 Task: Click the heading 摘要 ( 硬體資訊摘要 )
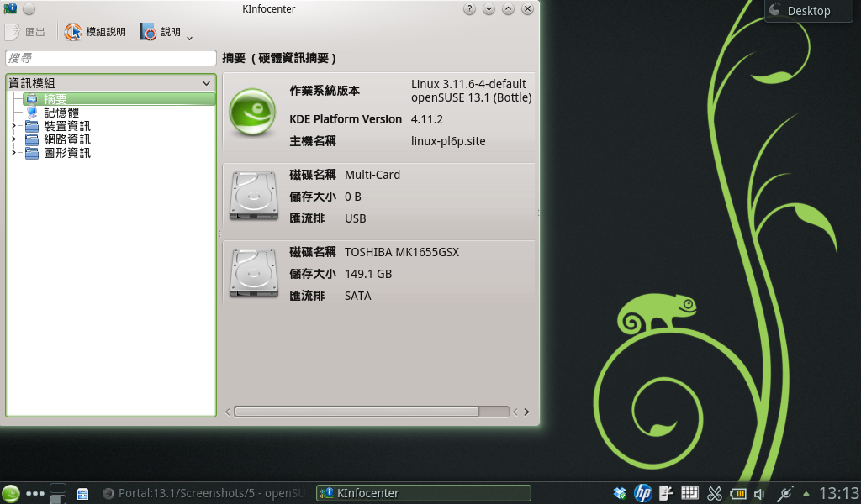[x=279, y=58]
